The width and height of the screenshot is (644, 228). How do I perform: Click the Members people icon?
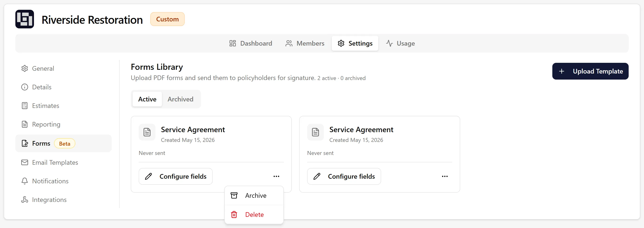point(289,44)
